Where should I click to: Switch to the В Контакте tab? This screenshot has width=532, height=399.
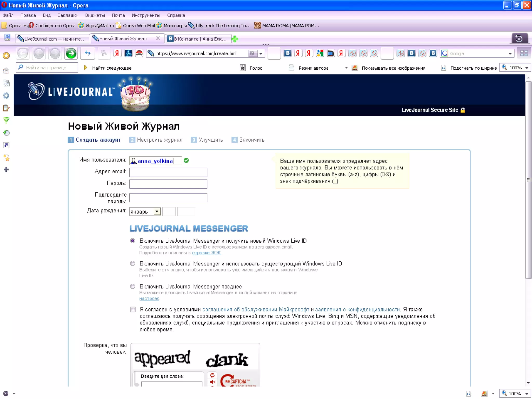point(198,39)
